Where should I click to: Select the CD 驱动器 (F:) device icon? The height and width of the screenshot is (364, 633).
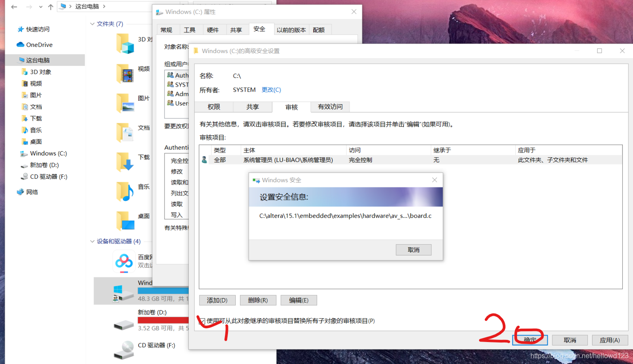coord(124,350)
